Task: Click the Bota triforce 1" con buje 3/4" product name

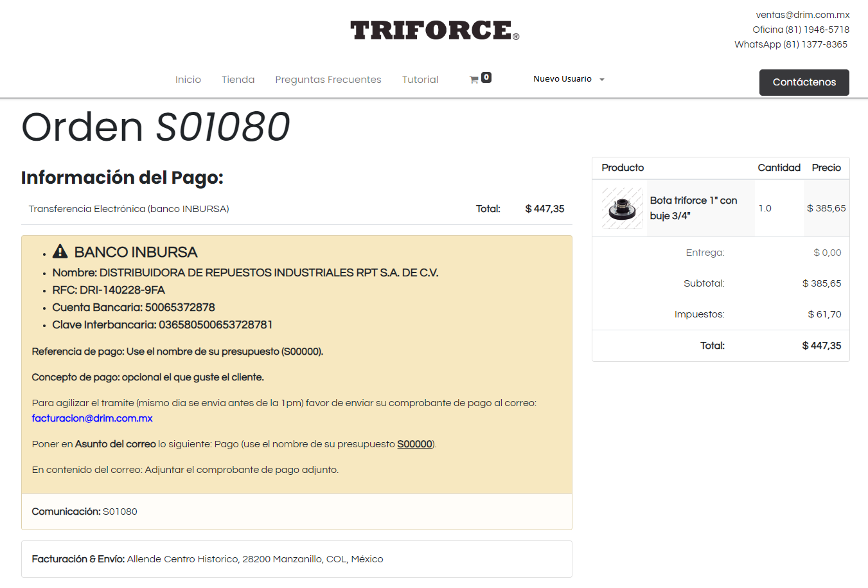Action: pyautogui.click(x=693, y=208)
